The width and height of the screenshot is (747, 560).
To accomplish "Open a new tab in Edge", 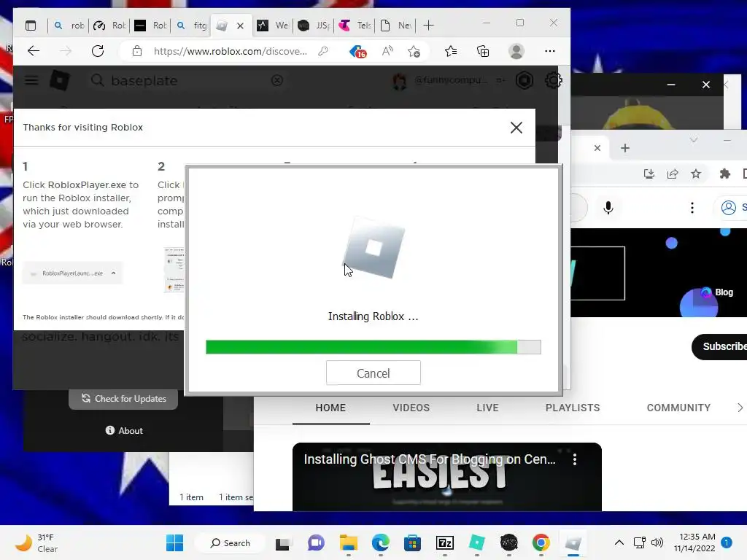I will coord(428,26).
